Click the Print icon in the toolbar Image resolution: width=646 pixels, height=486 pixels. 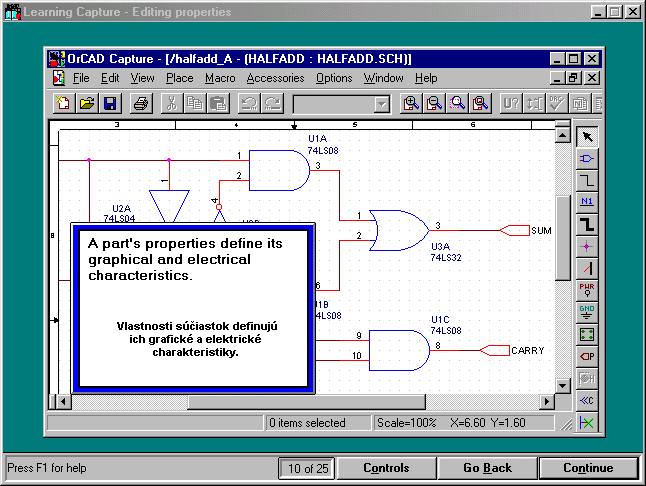[141, 103]
